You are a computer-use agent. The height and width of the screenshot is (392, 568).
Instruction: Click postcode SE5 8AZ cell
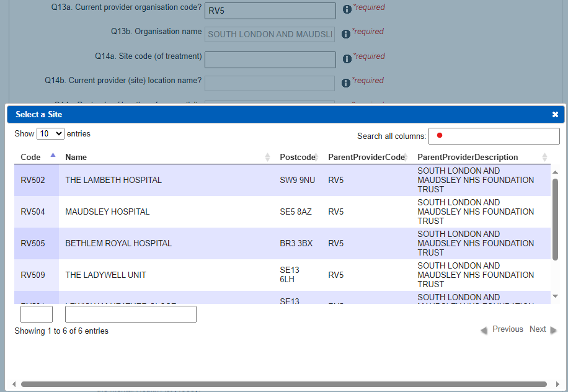[296, 212]
